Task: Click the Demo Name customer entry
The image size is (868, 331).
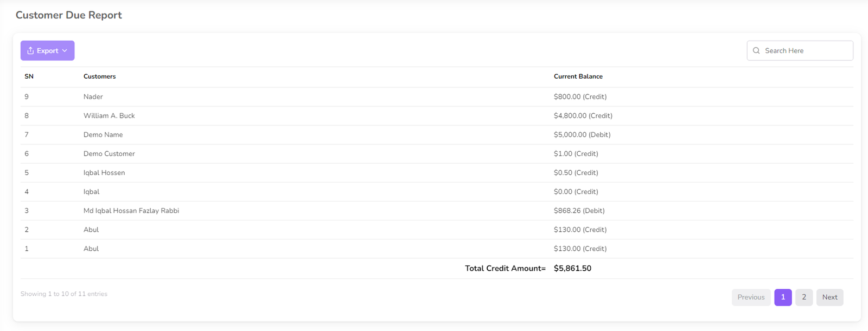Action: (103, 134)
